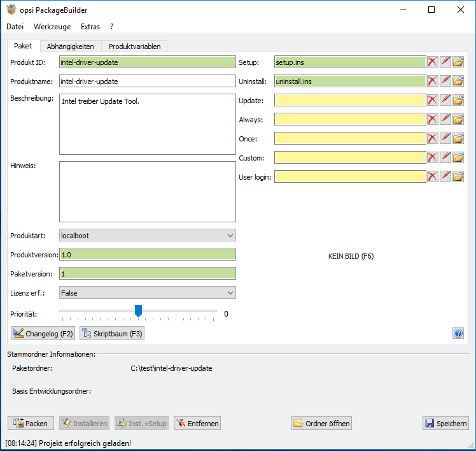Screen dimensions: 476x451
Task: Edit the User login script with pencil icon
Action: (445, 177)
